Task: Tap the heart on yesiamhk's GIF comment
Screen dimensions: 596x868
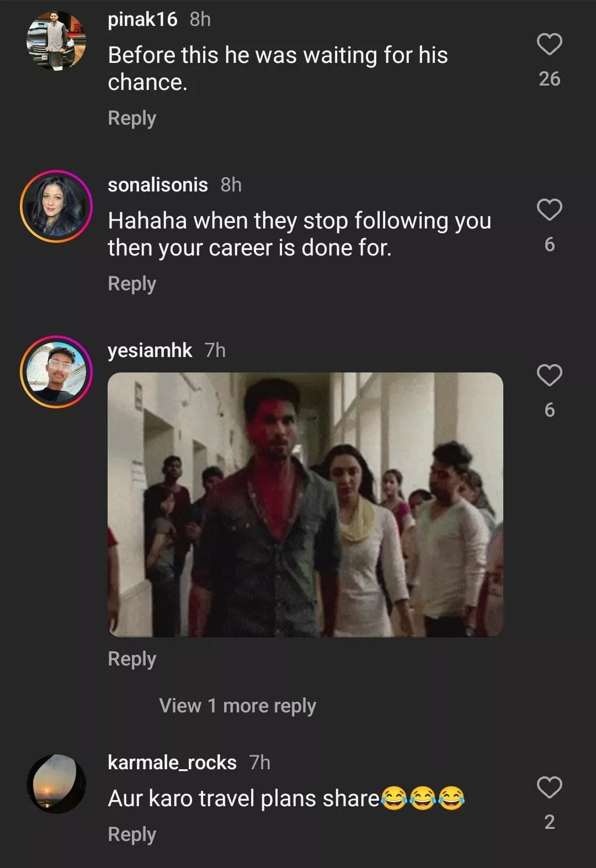Action: pos(549,375)
